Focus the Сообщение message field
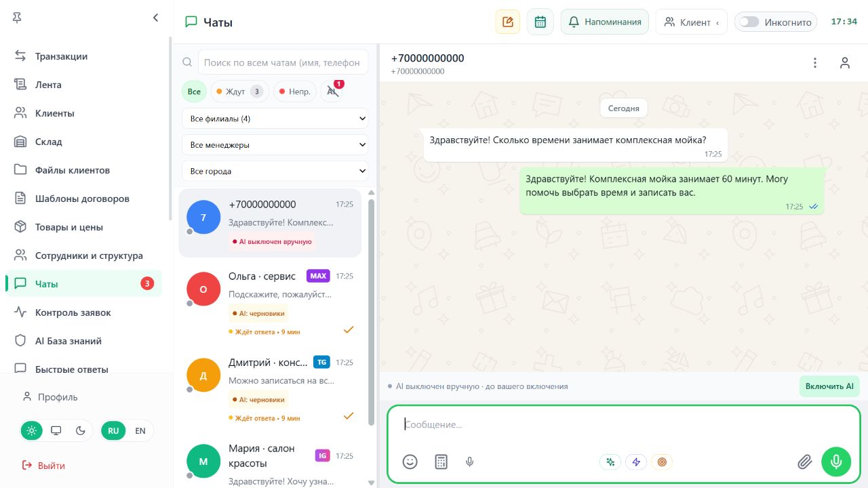868x488 pixels. [x=623, y=424]
